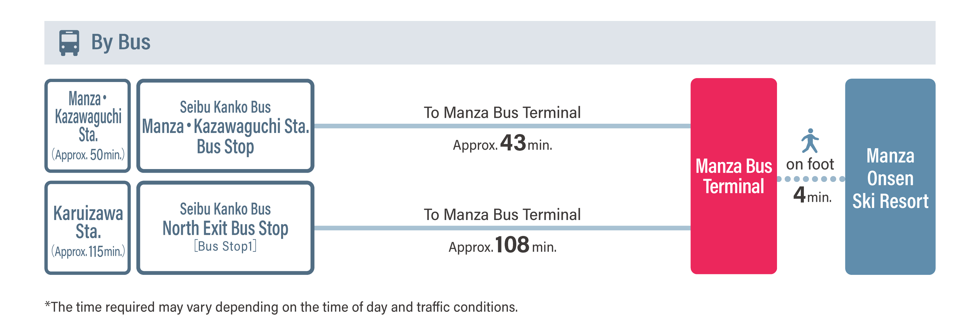Viewport: 980px width, 330px height.
Task: Select the Manza·Kazawaguchi Sta. Bus Stop box
Action: [225, 126]
